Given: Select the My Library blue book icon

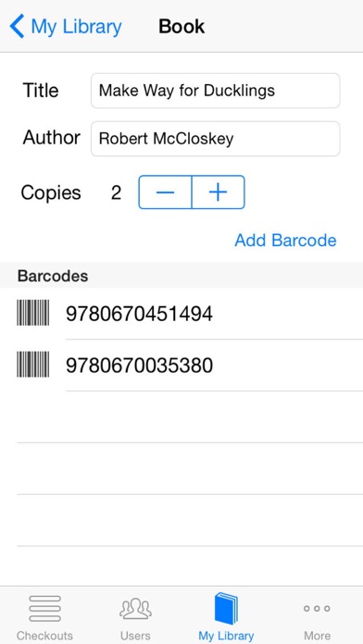Looking at the screenshot, I should pyautogui.click(x=226, y=608).
